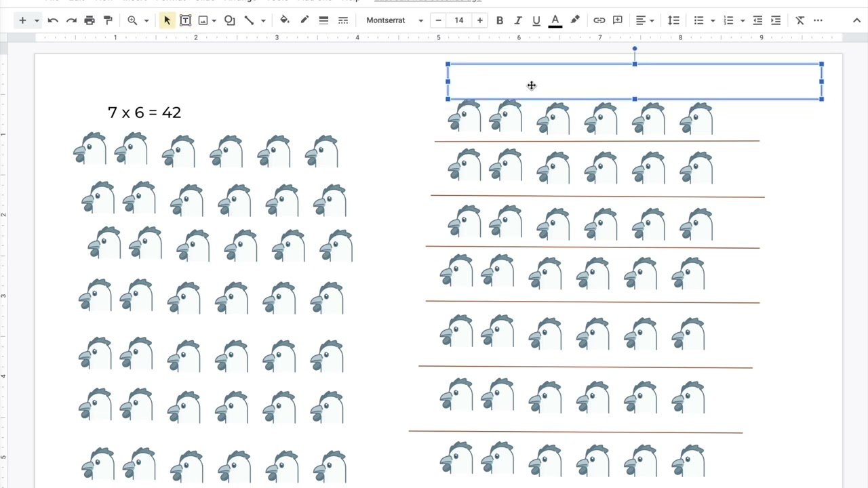Open the text alignment dropdown
Image resolution: width=868 pixels, height=488 pixels.
click(x=644, y=20)
